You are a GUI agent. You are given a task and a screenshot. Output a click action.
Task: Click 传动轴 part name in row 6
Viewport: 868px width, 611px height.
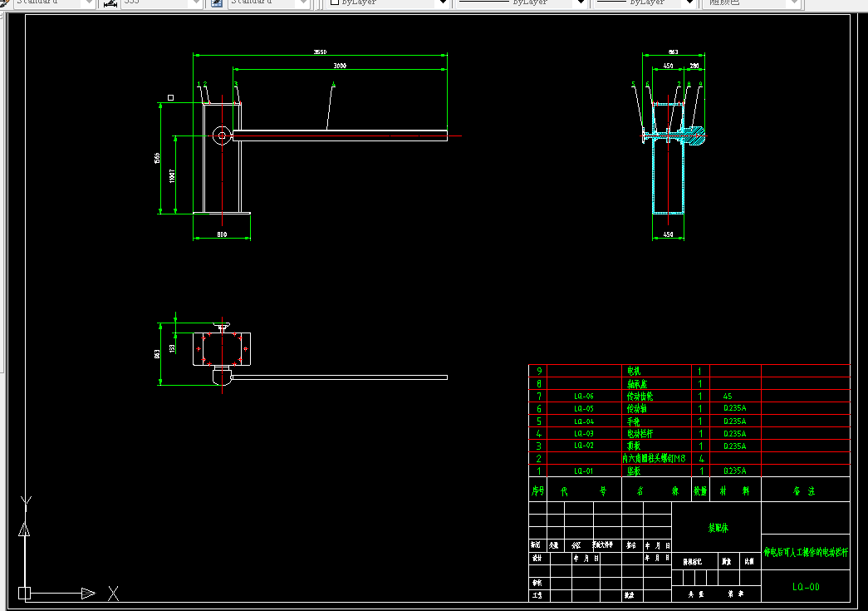click(636, 408)
